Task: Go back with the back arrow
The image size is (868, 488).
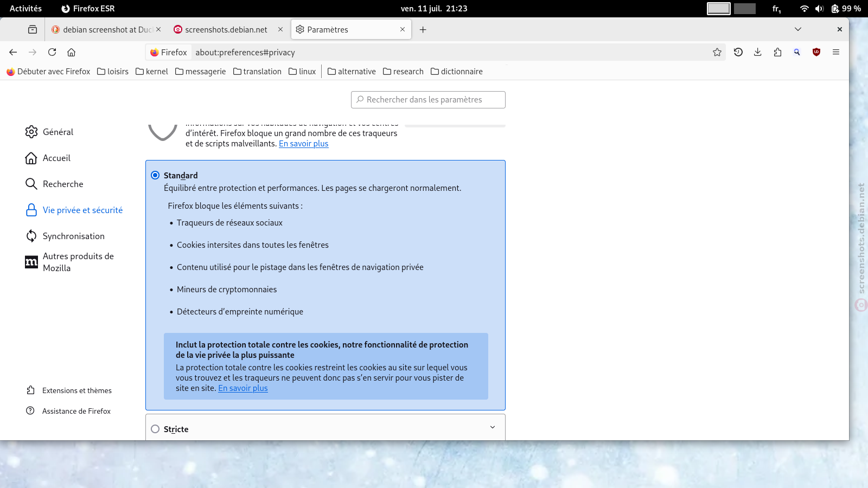Action: [13, 52]
